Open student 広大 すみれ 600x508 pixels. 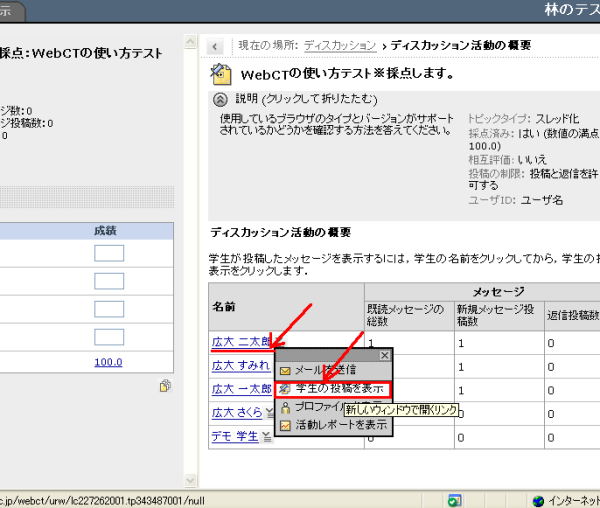241,365
